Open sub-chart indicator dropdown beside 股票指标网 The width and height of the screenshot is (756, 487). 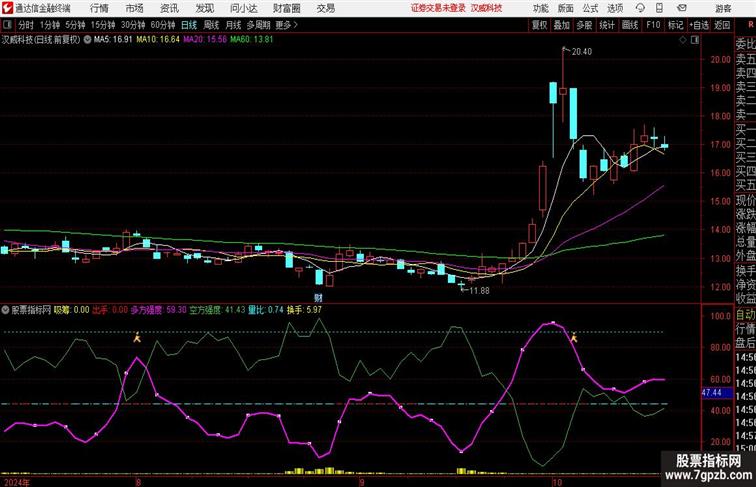[x=5, y=310]
